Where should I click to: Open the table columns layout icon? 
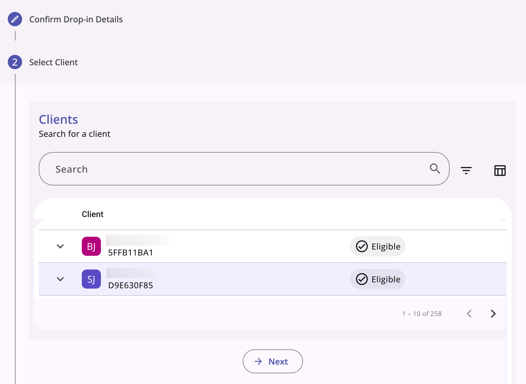pyautogui.click(x=500, y=170)
